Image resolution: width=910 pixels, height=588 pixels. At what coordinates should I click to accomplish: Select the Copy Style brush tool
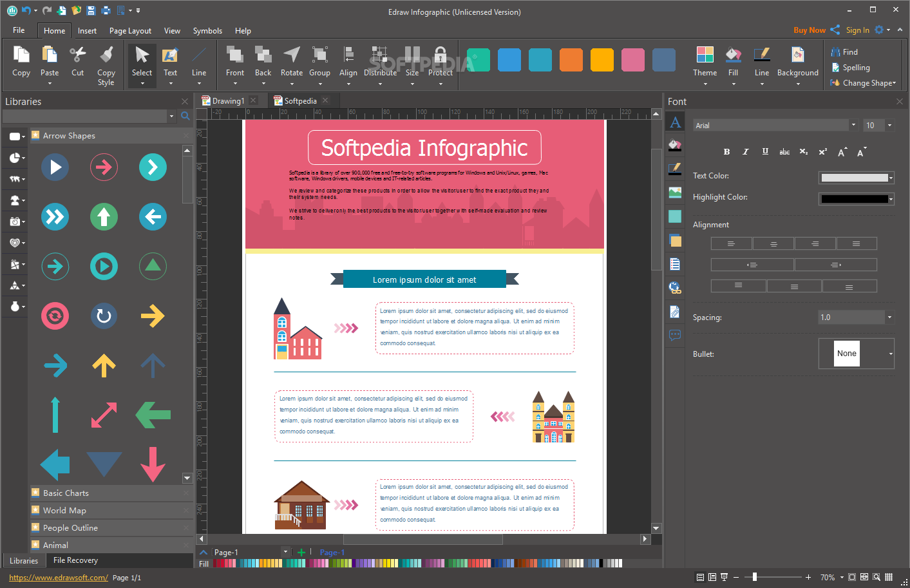(106, 66)
